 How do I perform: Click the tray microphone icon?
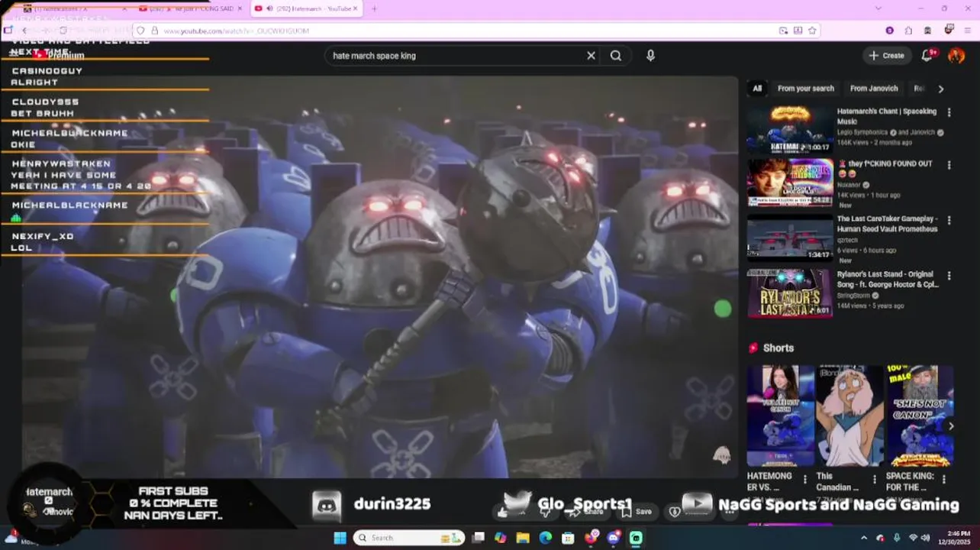click(897, 538)
